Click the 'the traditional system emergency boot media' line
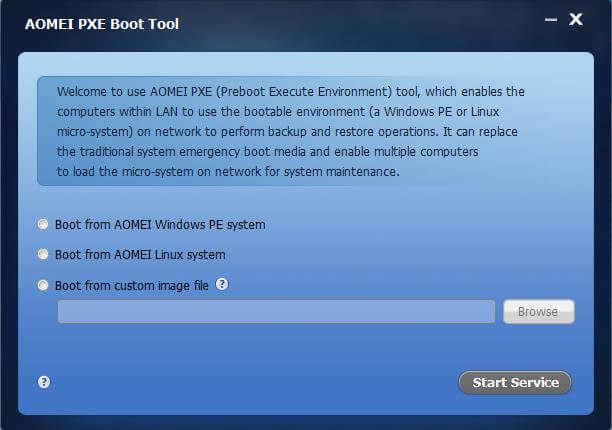The height and width of the screenshot is (430, 612). click(267, 151)
